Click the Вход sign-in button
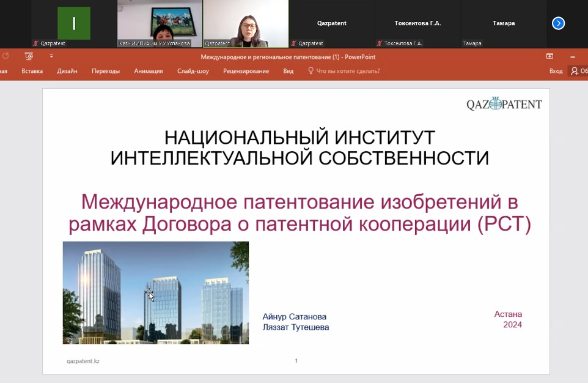This screenshot has width=588, height=383. tap(556, 71)
